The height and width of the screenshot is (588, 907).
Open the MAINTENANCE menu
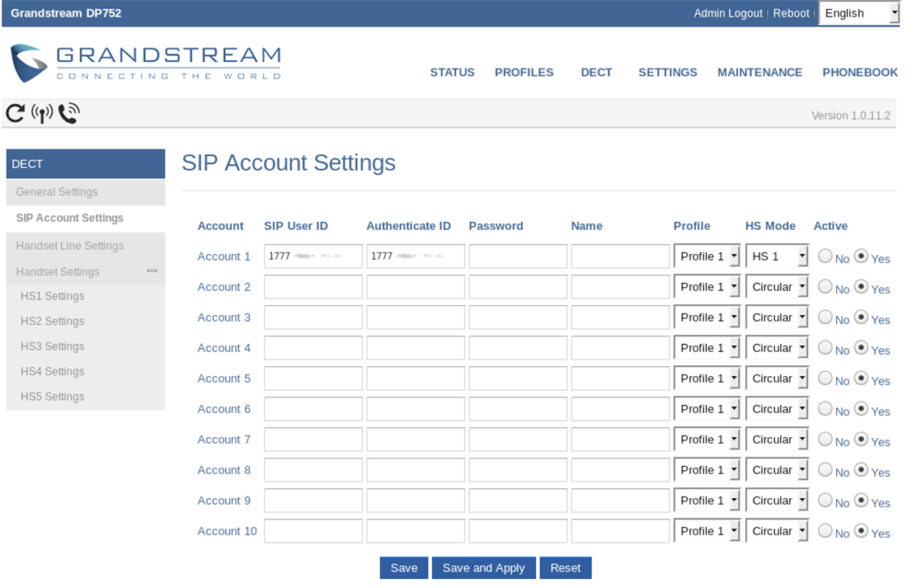pos(759,73)
